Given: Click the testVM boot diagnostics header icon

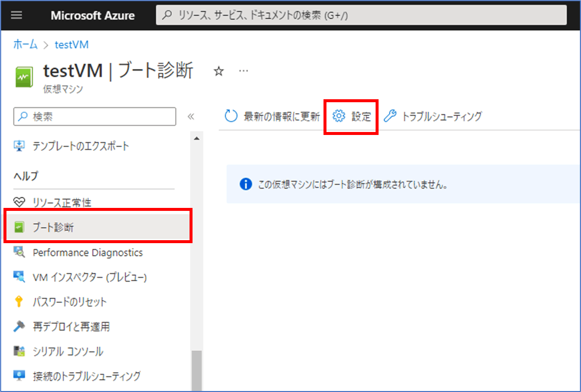Looking at the screenshot, I should pos(24,77).
